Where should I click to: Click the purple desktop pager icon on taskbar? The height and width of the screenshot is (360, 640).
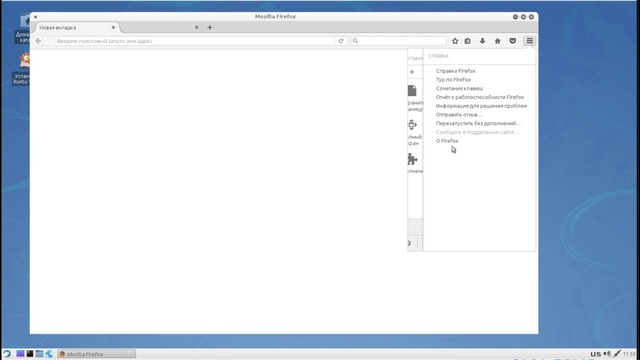coord(20,354)
